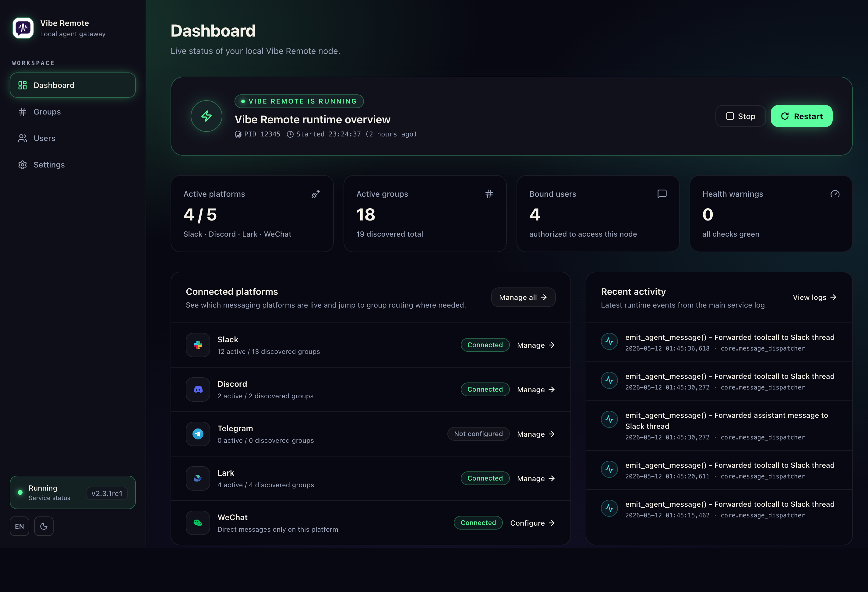This screenshot has width=868, height=592.
Task: Click the Running service status panel
Action: pos(72,492)
